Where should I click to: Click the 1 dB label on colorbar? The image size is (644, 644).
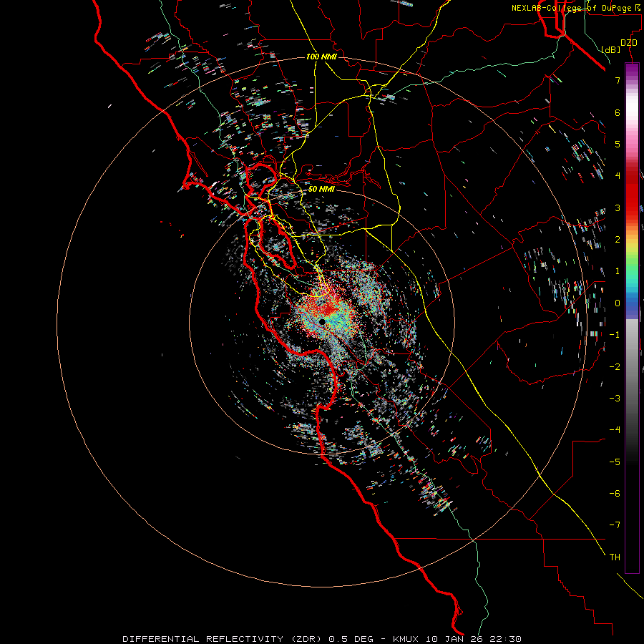(618, 271)
